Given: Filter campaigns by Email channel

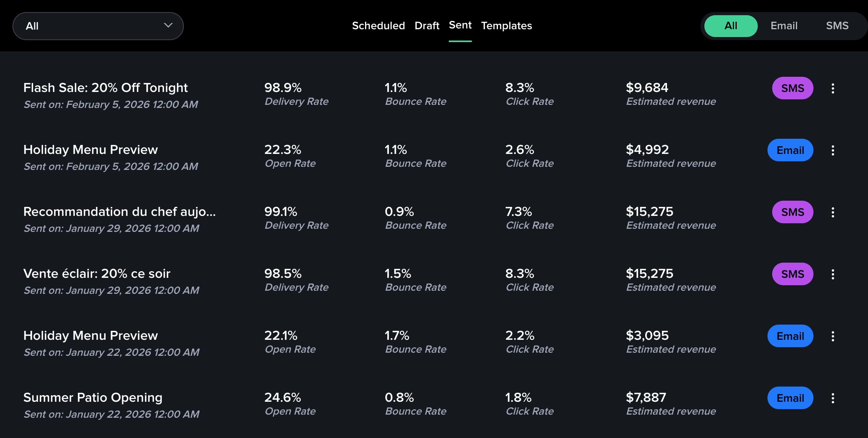Looking at the screenshot, I should point(784,26).
